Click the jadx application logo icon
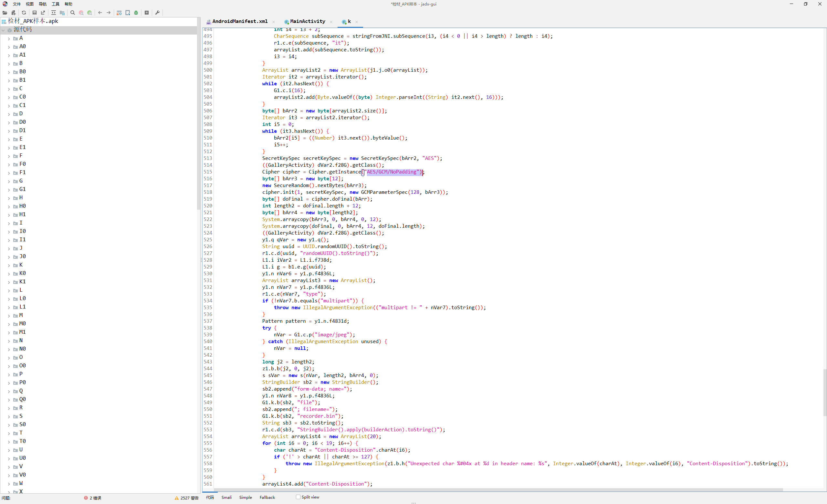 coord(5,4)
